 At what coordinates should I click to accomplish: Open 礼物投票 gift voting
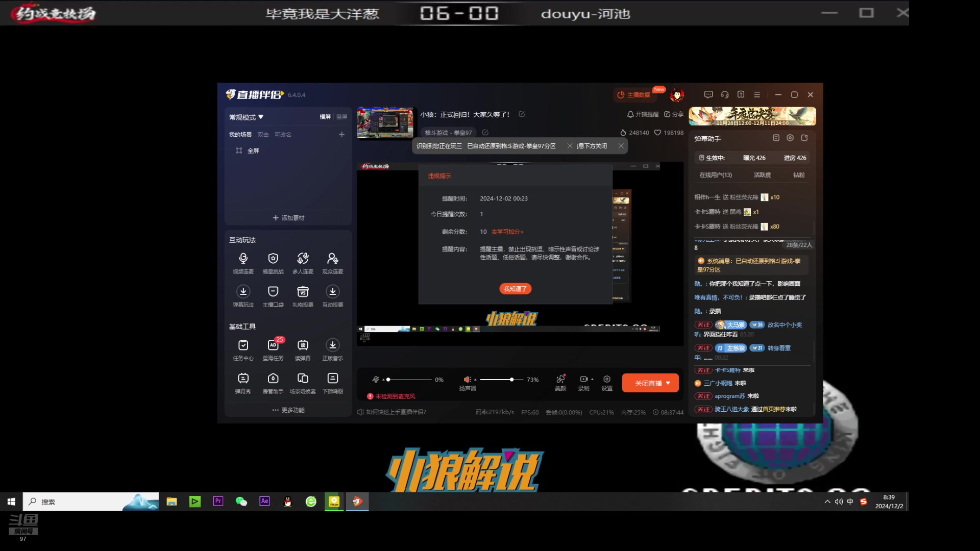coord(303,296)
